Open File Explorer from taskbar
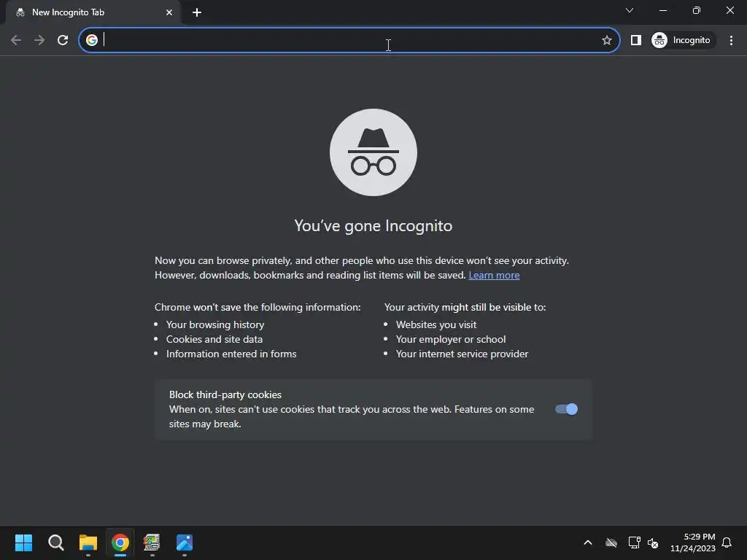747x560 pixels. pyautogui.click(x=88, y=542)
